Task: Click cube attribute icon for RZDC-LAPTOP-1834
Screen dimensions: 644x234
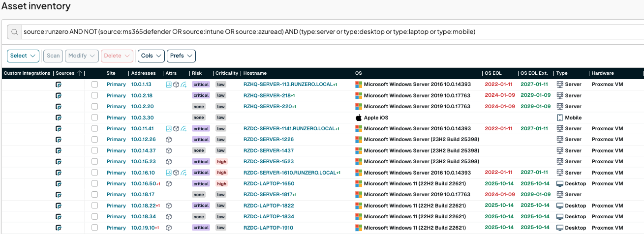Action: point(169,216)
